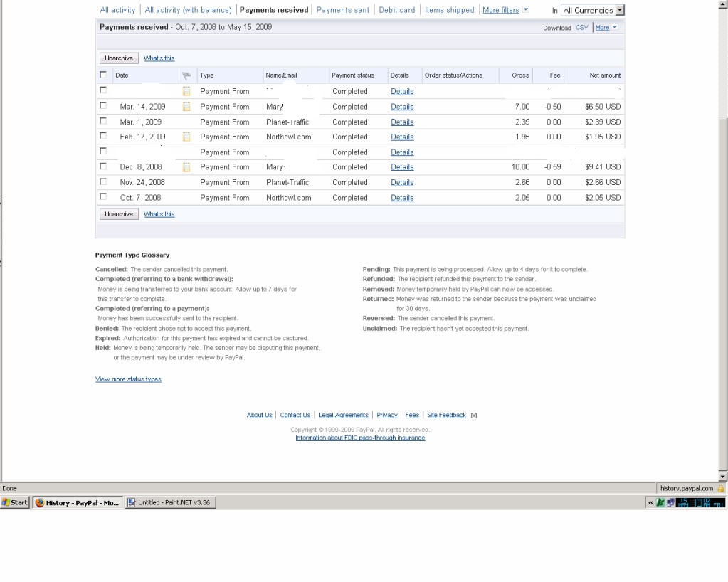Expand hidden tray icons with the double chevron

tap(650, 502)
